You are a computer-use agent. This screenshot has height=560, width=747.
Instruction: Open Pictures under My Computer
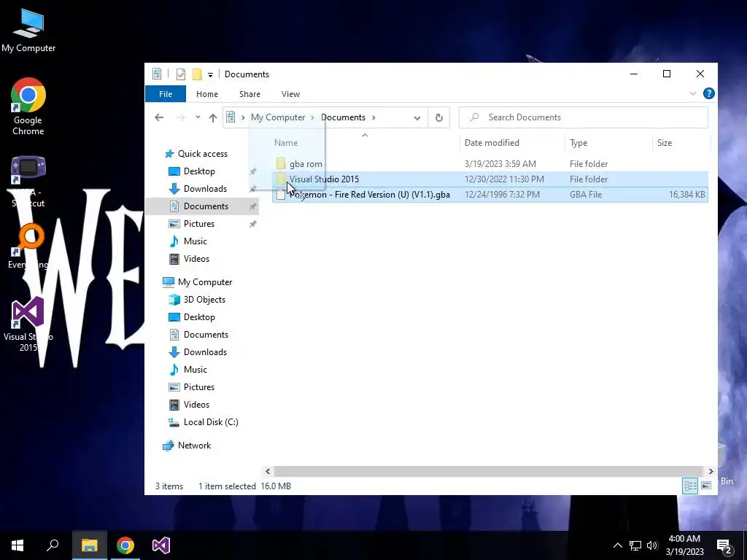(198, 387)
